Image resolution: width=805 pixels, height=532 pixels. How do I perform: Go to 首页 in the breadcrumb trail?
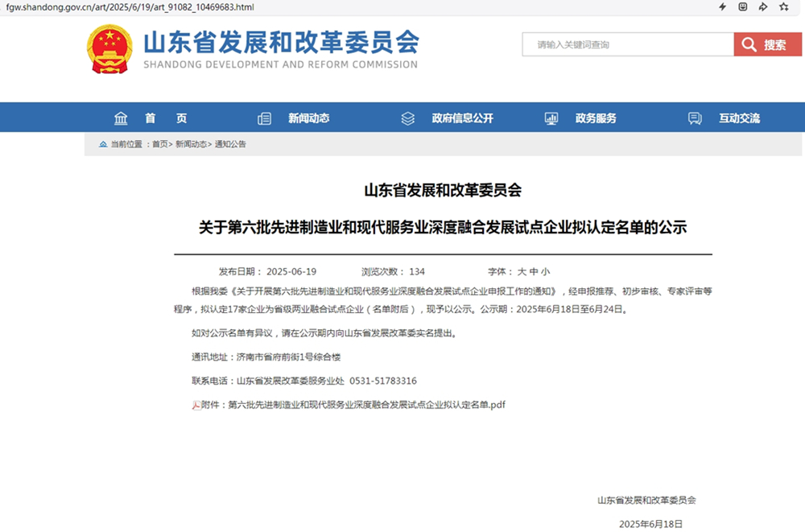click(160, 145)
